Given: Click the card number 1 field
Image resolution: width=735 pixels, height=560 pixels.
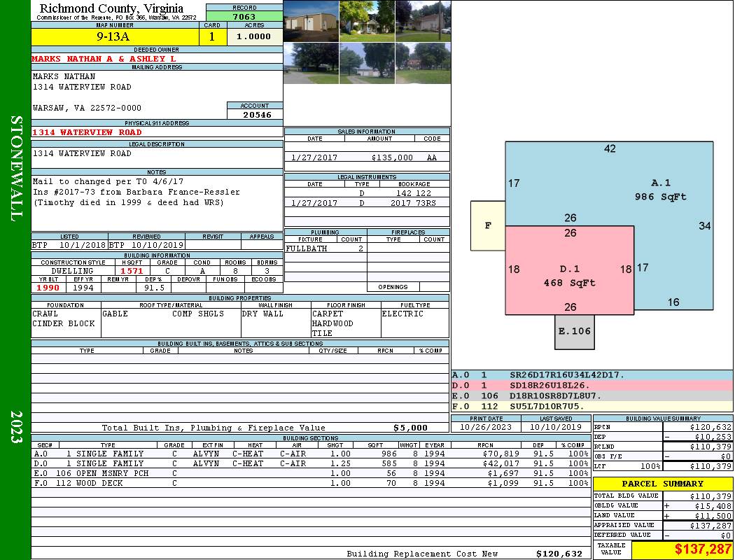Looking at the screenshot, I should pyautogui.click(x=212, y=36).
